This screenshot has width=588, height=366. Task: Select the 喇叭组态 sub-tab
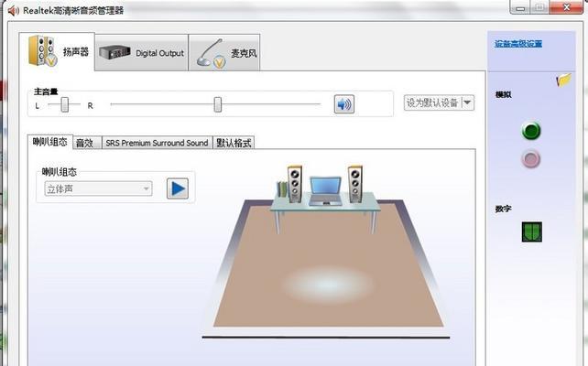(49, 142)
